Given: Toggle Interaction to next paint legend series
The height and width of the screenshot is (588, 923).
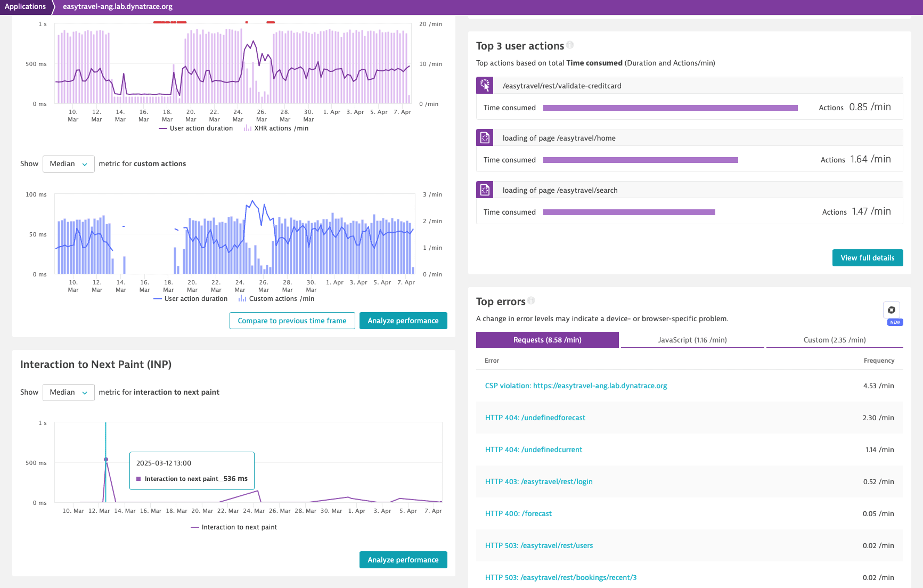Looking at the screenshot, I should tap(234, 527).
